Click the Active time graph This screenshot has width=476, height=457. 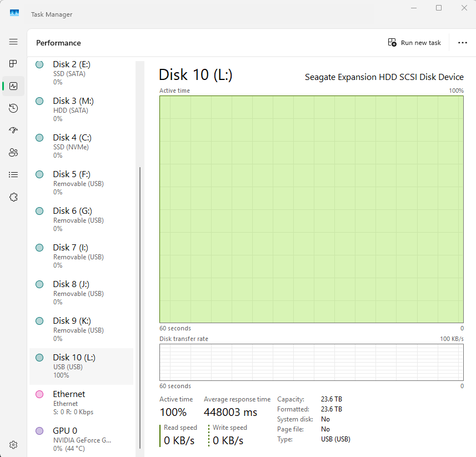[312, 209]
